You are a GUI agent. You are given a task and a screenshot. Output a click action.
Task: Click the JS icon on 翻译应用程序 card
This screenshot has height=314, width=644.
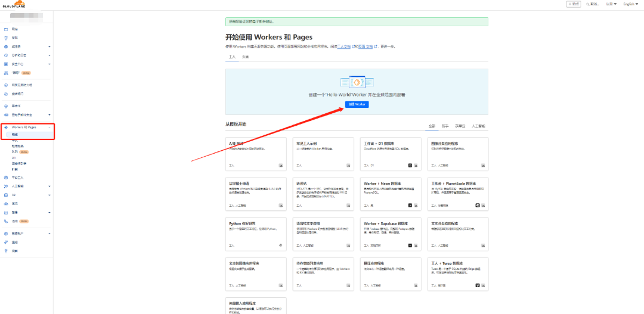[x=416, y=285]
